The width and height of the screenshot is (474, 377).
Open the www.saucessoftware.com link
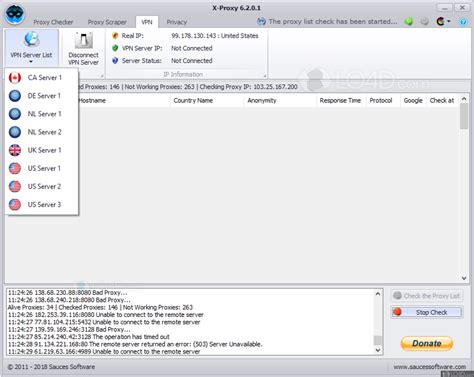(430, 367)
